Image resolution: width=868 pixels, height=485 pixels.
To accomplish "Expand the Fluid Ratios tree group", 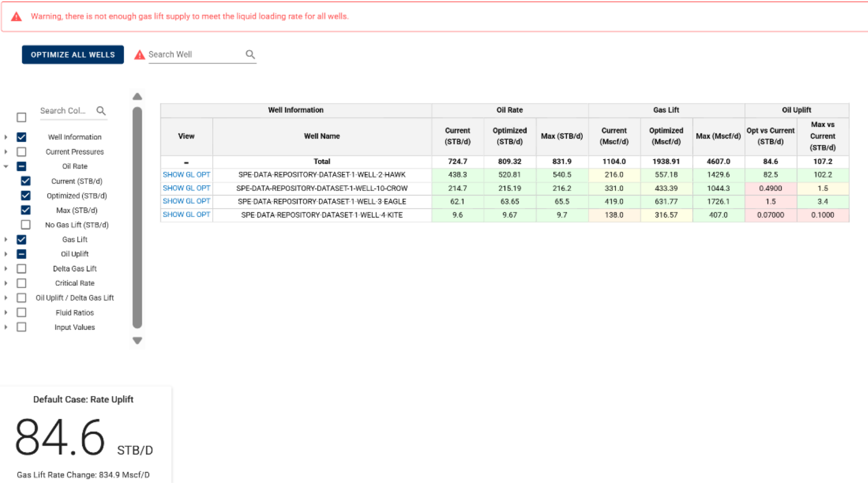I will pyautogui.click(x=6, y=313).
